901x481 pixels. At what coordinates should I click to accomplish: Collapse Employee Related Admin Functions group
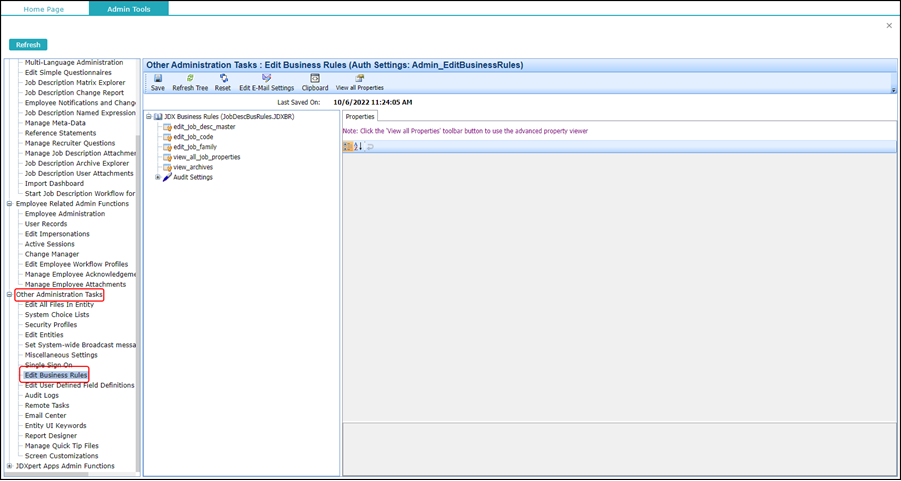[x=9, y=203]
